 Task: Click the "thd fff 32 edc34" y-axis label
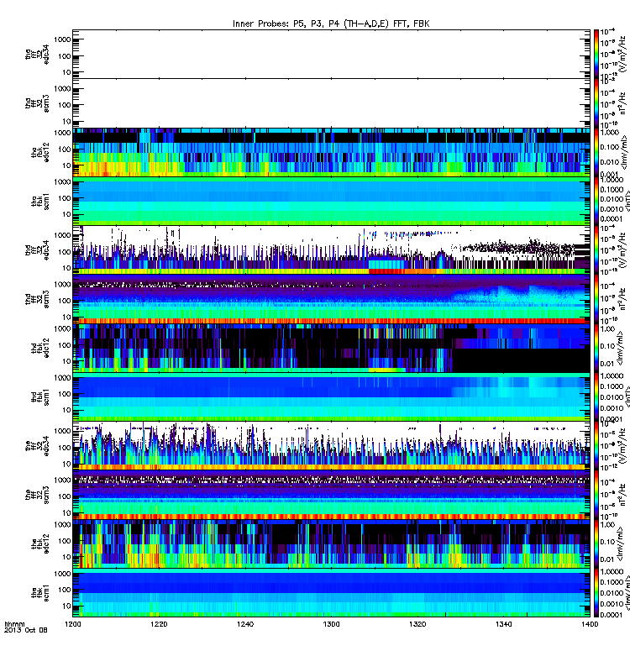(37, 249)
